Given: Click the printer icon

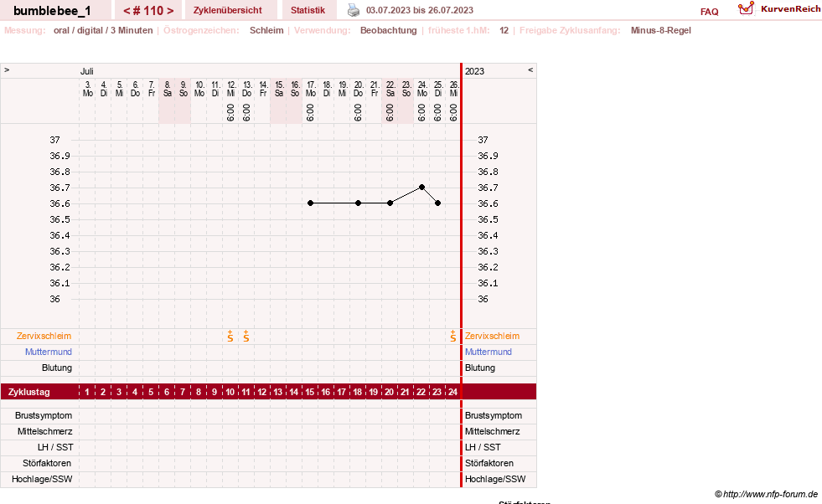Looking at the screenshot, I should [354, 11].
